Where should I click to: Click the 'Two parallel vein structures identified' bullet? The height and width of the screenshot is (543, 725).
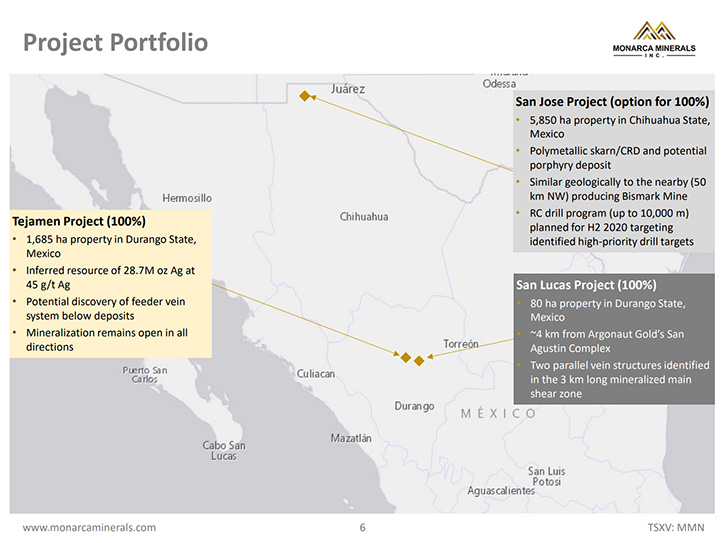click(620, 379)
